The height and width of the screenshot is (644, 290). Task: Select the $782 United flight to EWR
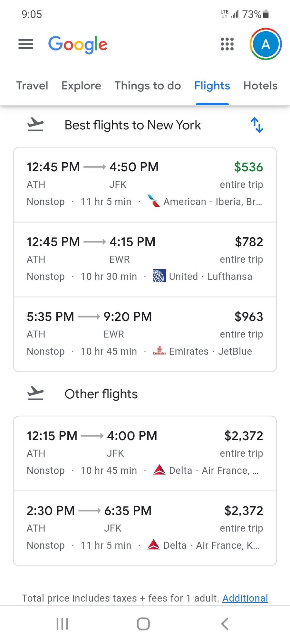coord(145,260)
